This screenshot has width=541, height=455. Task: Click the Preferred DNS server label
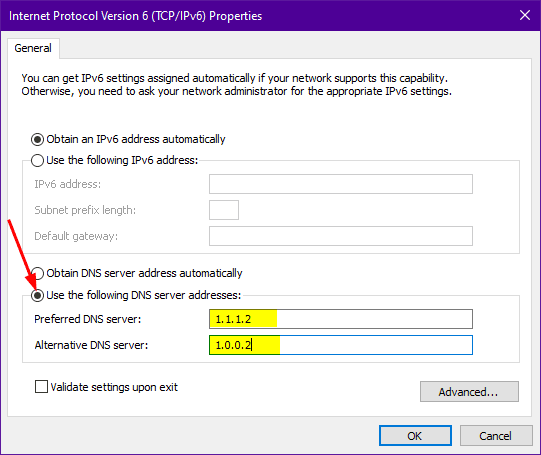(88, 319)
